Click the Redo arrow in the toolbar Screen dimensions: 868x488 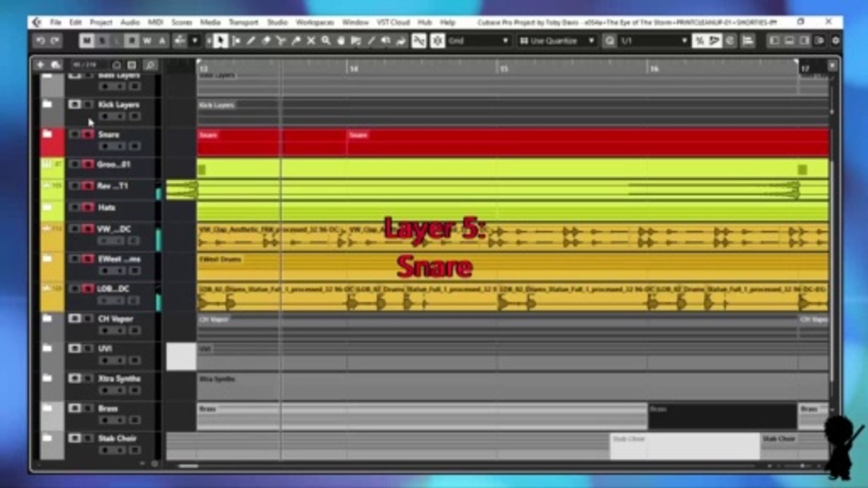coord(54,41)
